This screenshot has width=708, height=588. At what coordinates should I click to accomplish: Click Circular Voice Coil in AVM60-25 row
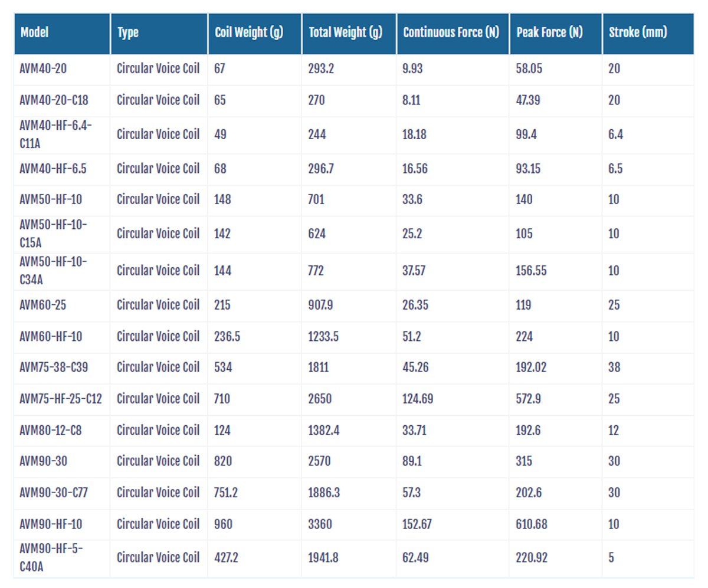(158, 306)
